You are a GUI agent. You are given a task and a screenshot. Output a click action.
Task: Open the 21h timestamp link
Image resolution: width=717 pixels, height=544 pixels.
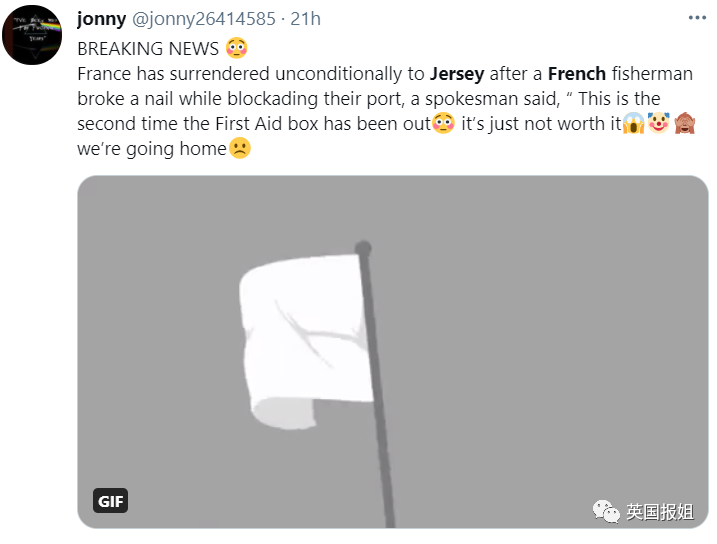pos(304,20)
